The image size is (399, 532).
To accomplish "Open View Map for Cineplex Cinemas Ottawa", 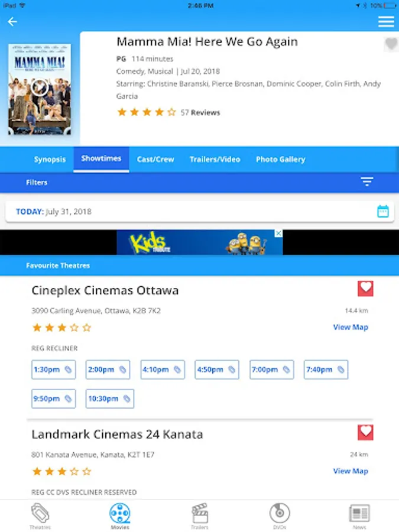I will click(351, 327).
